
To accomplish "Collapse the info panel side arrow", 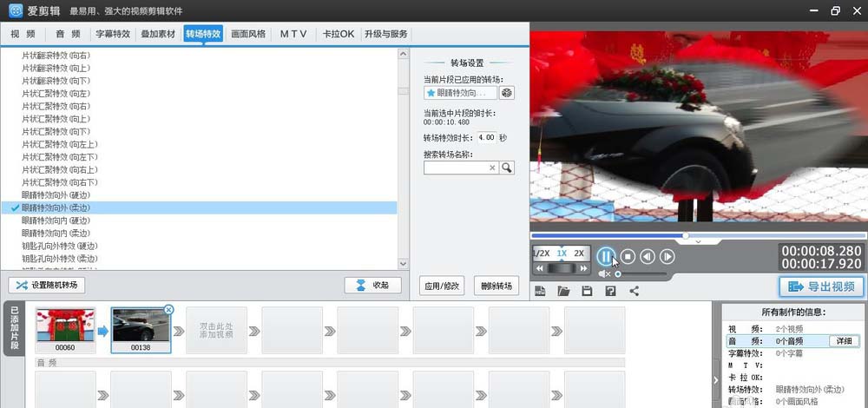I will tap(716, 379).
